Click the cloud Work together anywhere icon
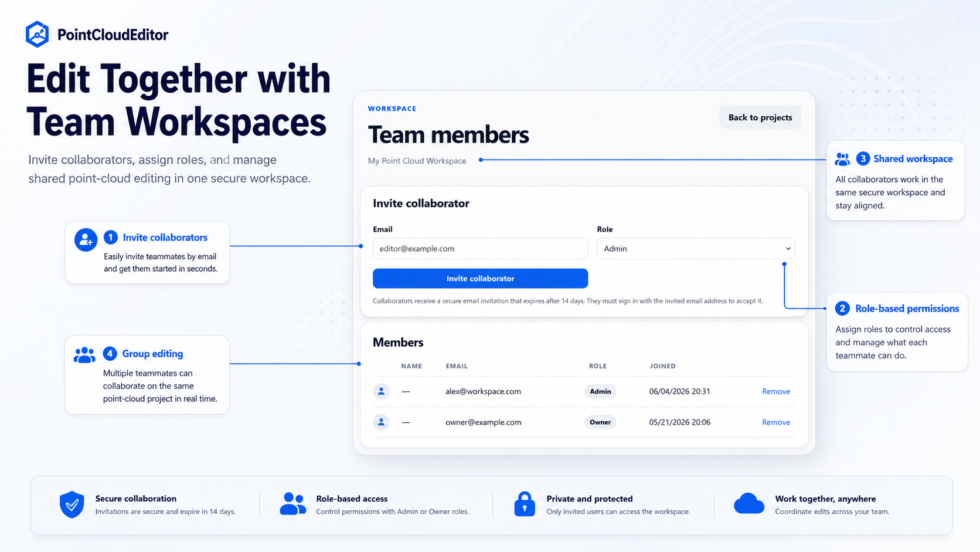 coord(748,503)
